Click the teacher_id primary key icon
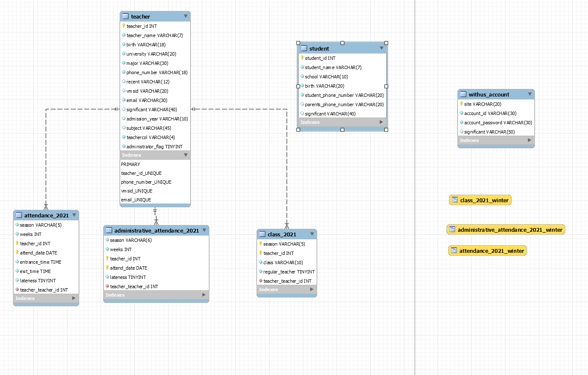 (x=124, y=26)
